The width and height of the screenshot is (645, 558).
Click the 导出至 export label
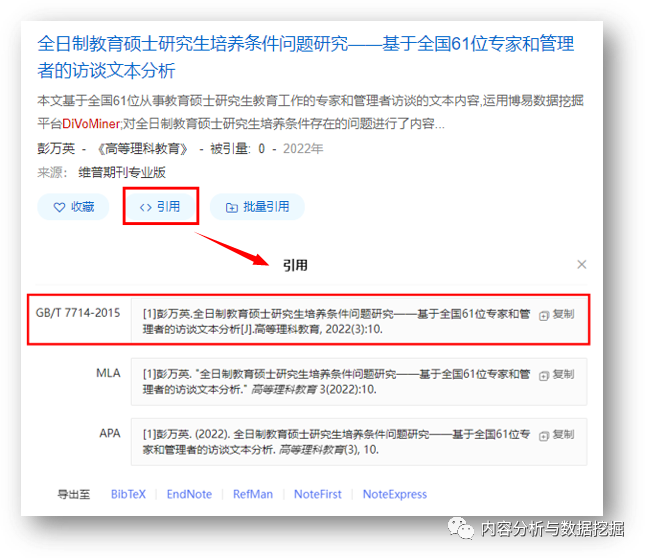[74, 494]
